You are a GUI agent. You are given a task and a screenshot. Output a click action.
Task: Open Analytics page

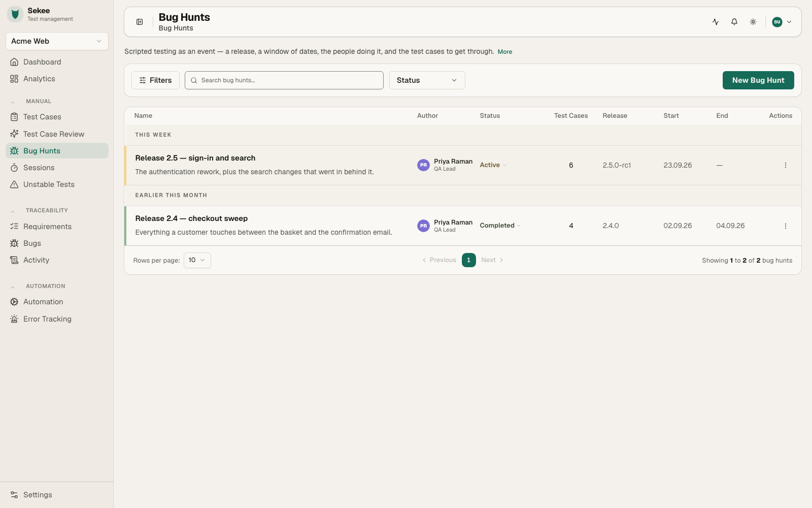57,79
